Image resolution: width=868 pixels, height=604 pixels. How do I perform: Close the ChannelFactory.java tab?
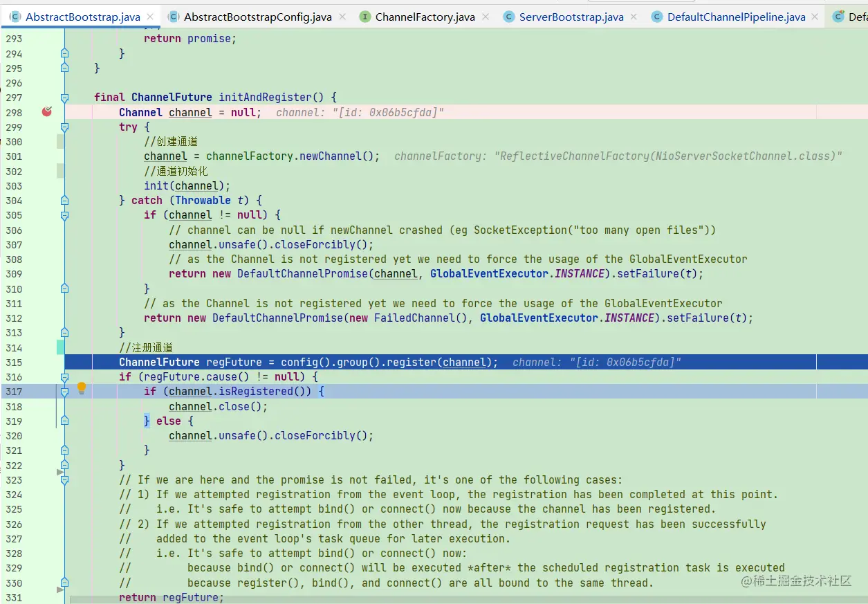click(x=486, y=17)
